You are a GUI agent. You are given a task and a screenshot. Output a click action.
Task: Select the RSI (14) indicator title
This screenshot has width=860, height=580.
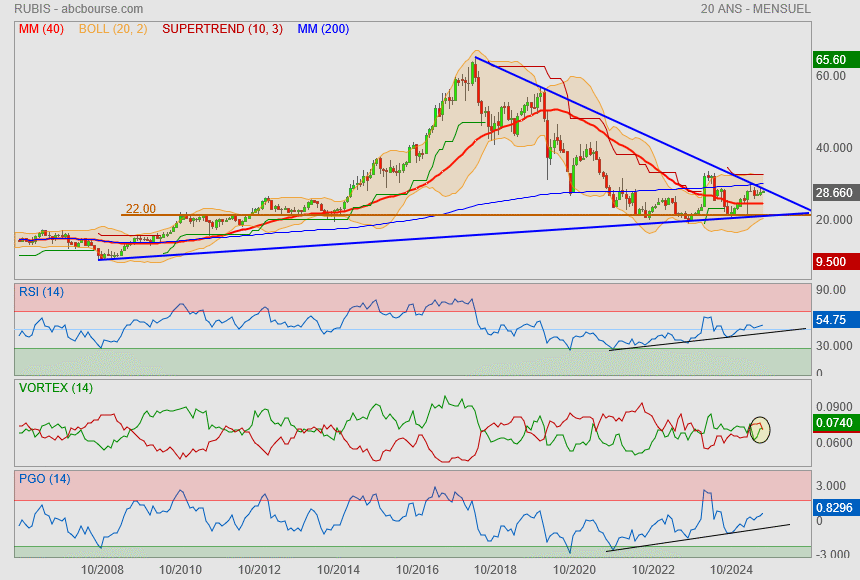42,292
